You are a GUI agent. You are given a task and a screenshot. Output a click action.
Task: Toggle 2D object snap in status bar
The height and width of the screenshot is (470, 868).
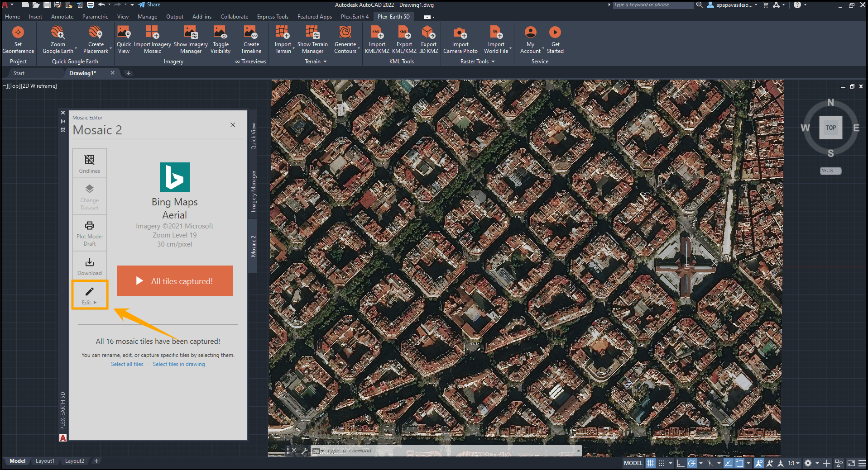pyautogui.click(x=739, y=463)
